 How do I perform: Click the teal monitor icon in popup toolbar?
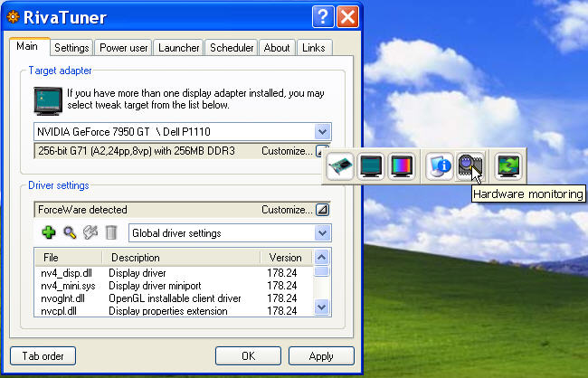371,165
